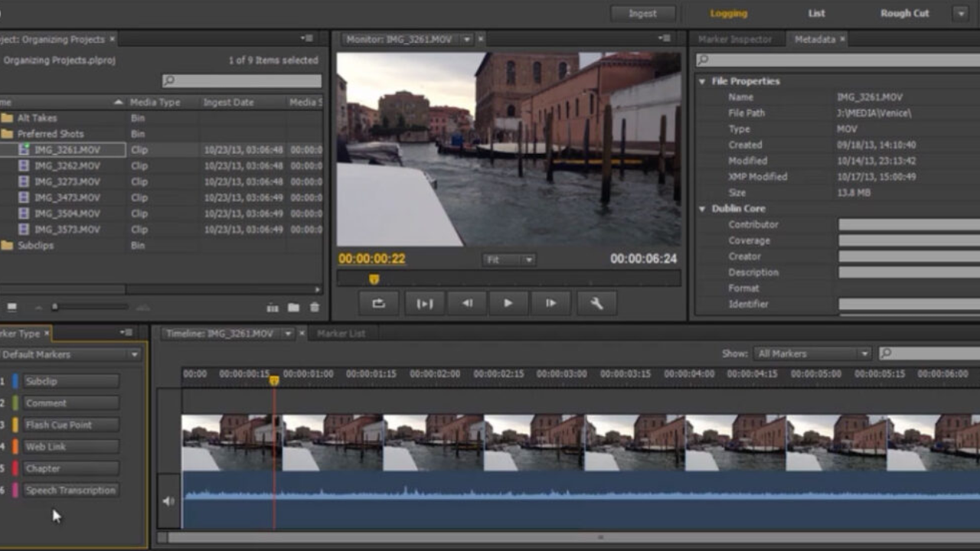Click the magnifier in Project search box

coord(169,81)
